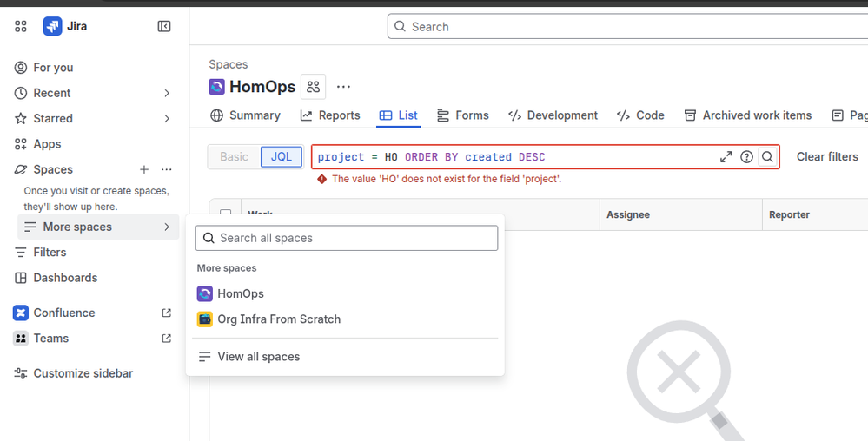Click the Spaces breadcrumb link
The height and width of the screenshot is (441, 868).
tap(228, 64)
